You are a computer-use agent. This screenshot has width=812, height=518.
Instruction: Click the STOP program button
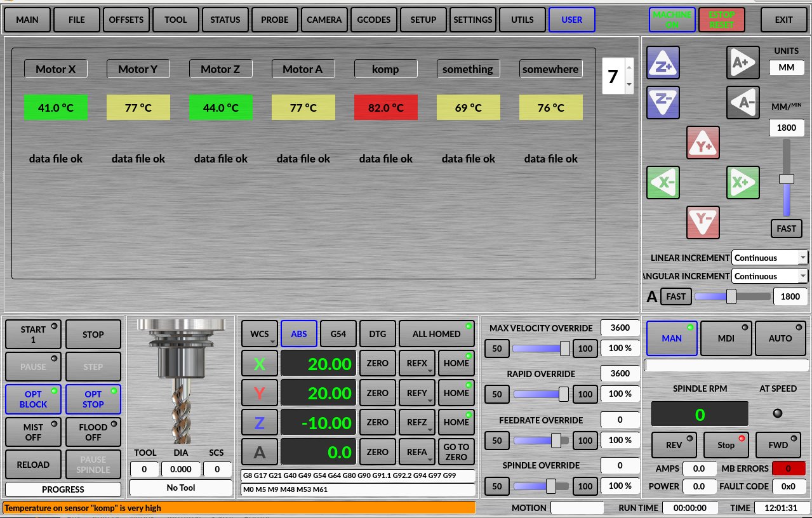coord(93,335)
